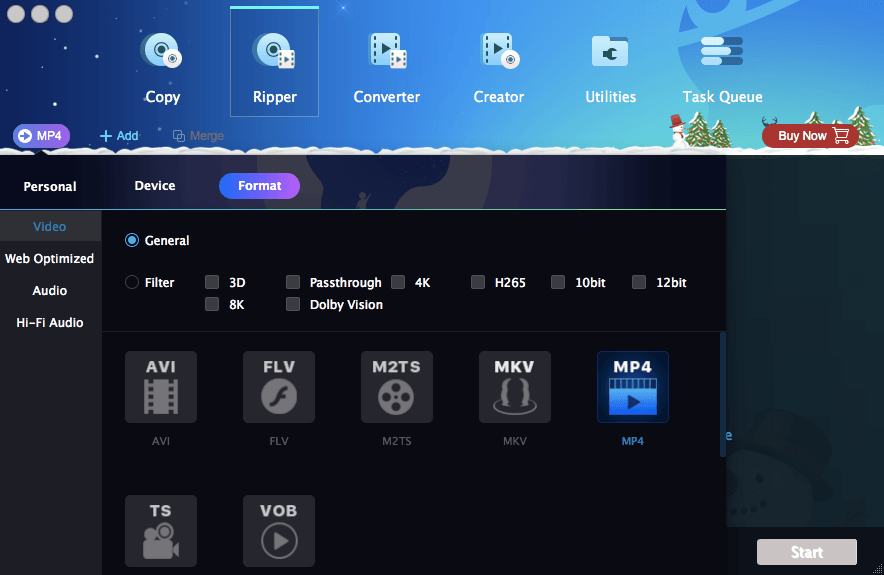Switch to the Personal tab
Screen dimensions: 884x575
50,187
